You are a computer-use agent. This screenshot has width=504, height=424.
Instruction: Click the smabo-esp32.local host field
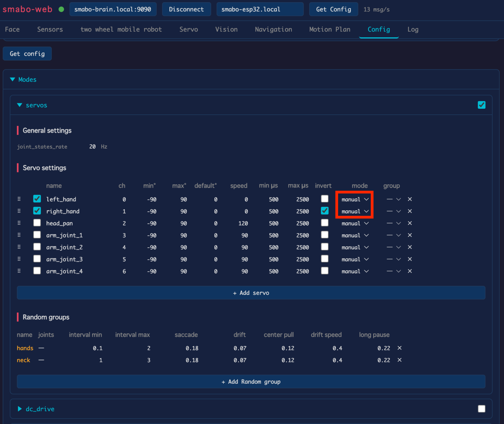pyautogui.click(x=260, y=9)
